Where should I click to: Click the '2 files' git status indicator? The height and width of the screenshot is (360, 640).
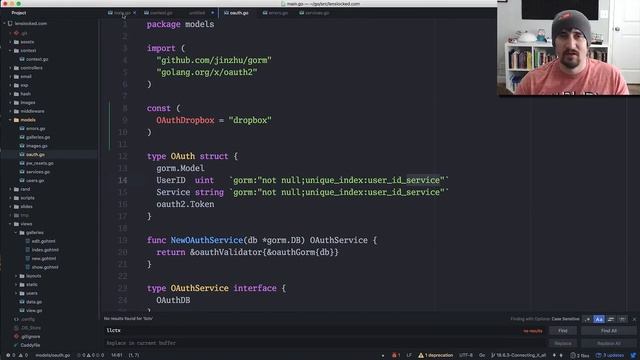pos(580,356)
